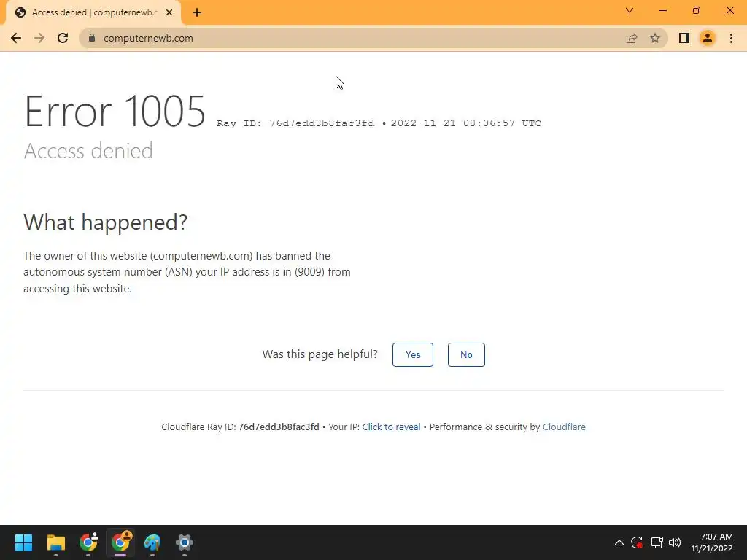The width and height of the screenshot is (747, 560).
Task: Open the clock showing 7:07 AM
Action: [712, 542]
